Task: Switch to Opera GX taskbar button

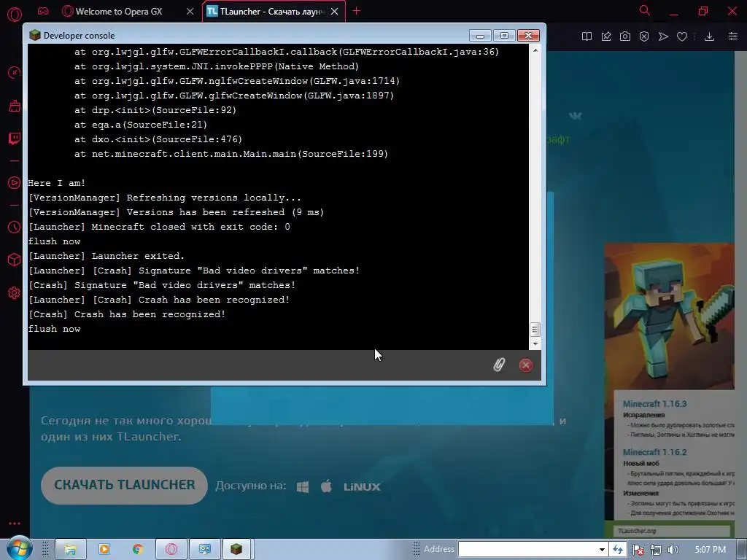Action: [171, 549]
